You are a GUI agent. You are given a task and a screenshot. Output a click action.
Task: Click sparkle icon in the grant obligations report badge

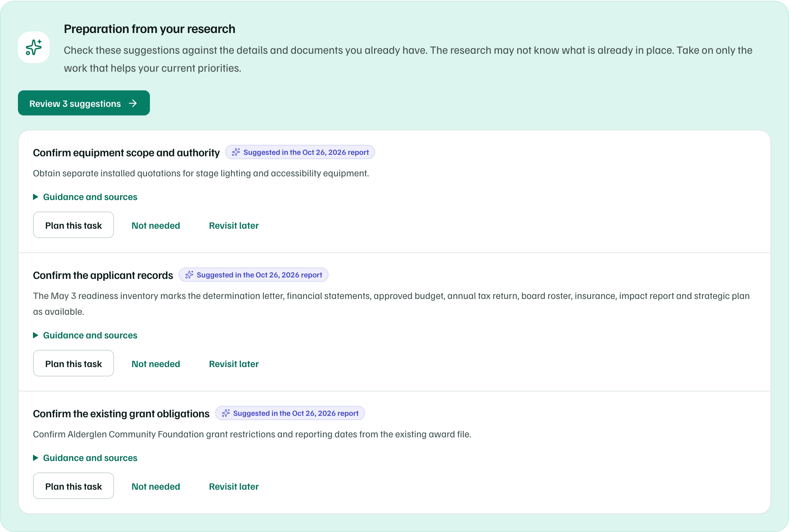(x=226, y=413)
